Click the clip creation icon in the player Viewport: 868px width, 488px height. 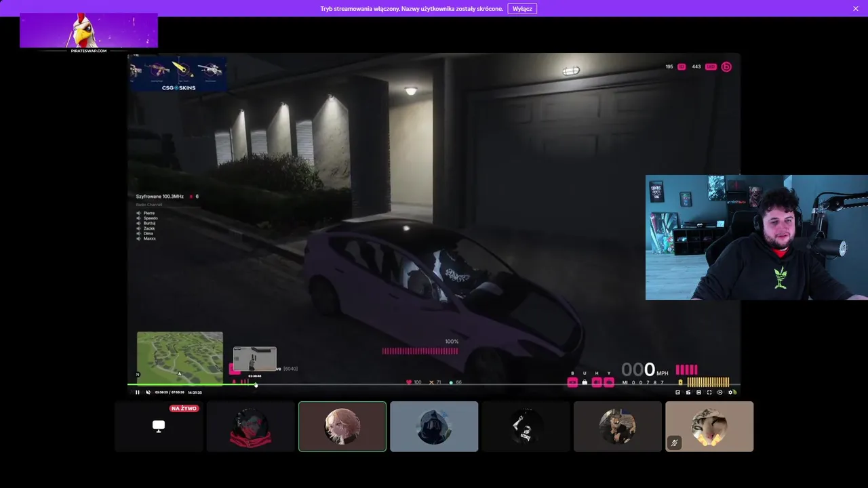(688, 392)
